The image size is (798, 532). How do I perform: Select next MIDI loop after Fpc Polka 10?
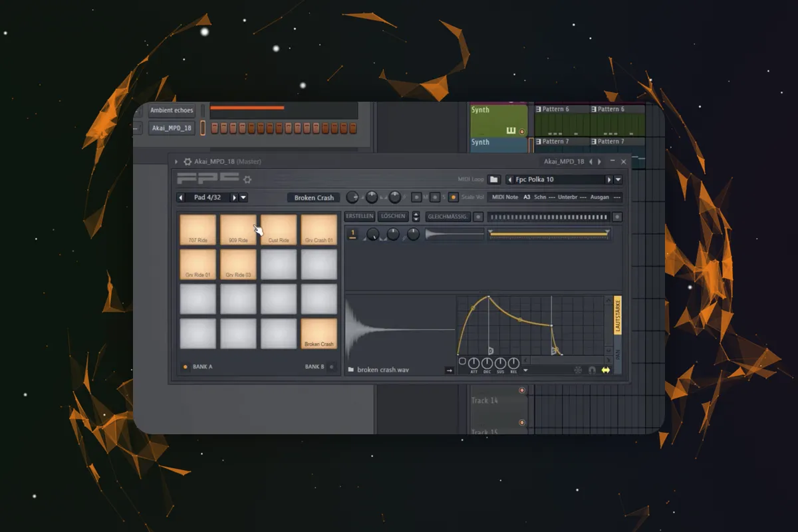tap(608, 180)
